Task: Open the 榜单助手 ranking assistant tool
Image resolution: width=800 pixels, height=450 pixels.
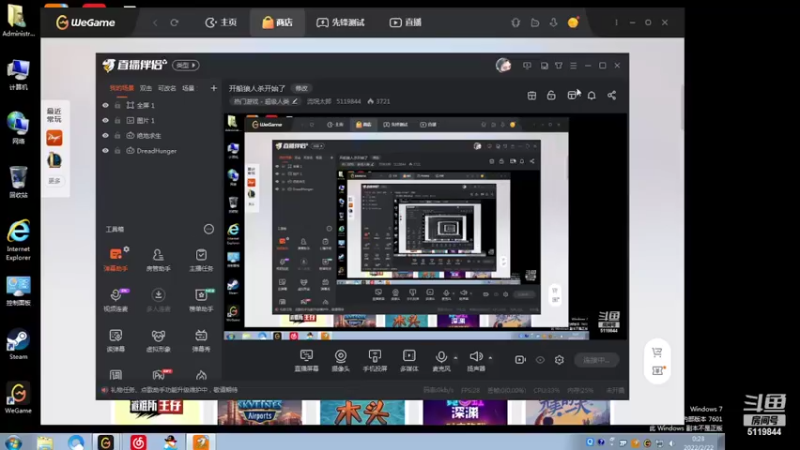Action: pos(201,299)
